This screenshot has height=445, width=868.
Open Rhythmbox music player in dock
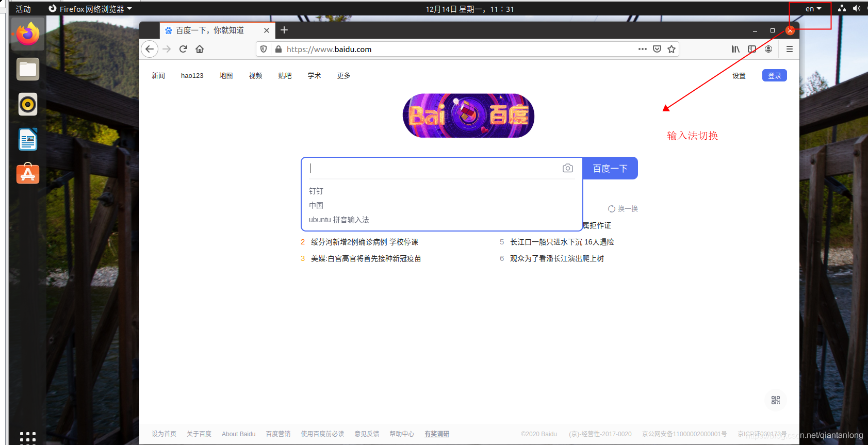(x=28, y=104)
